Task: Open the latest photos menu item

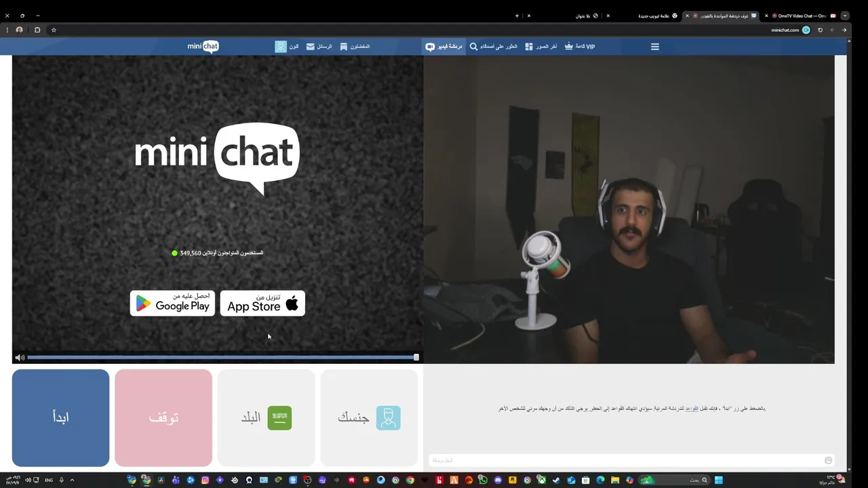Action: 541,47
